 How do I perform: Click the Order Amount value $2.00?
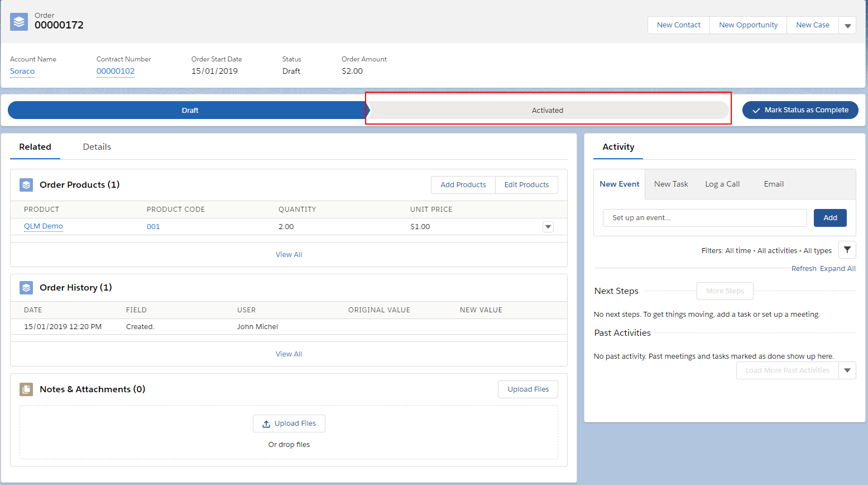pos(352,71)
